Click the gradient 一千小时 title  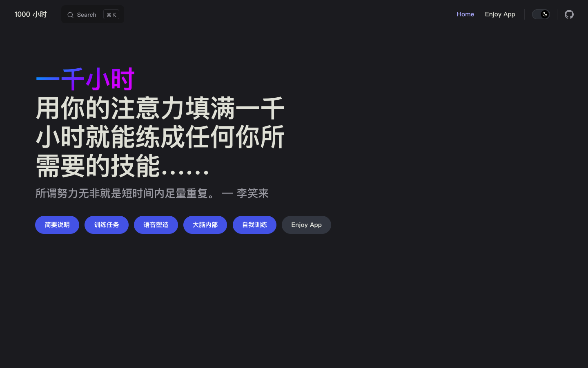click(x=85, y=79)
